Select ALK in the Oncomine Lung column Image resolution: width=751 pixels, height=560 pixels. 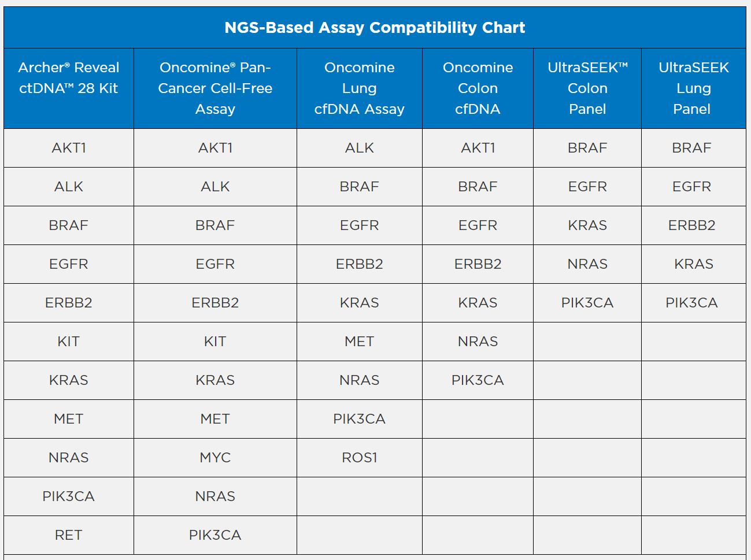coord(359,148)
